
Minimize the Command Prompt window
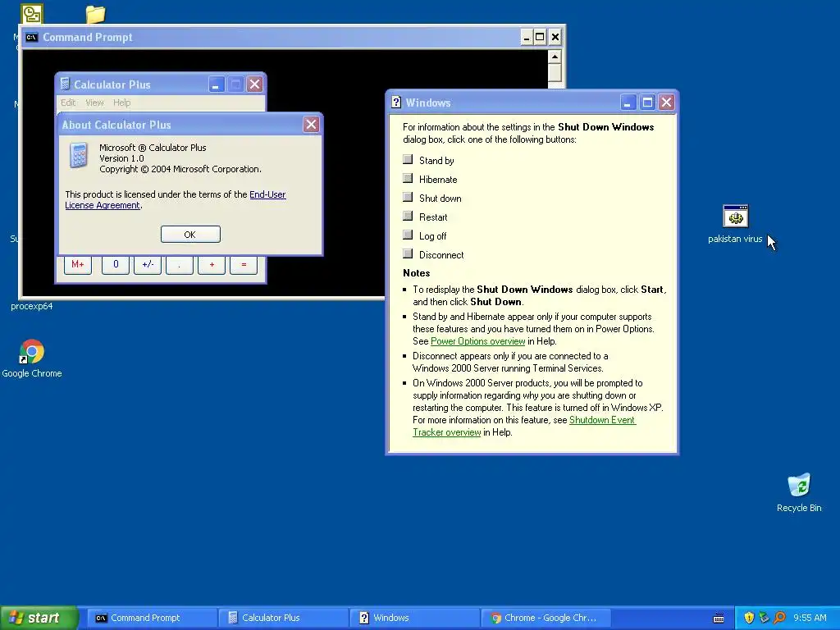[527, 37]
